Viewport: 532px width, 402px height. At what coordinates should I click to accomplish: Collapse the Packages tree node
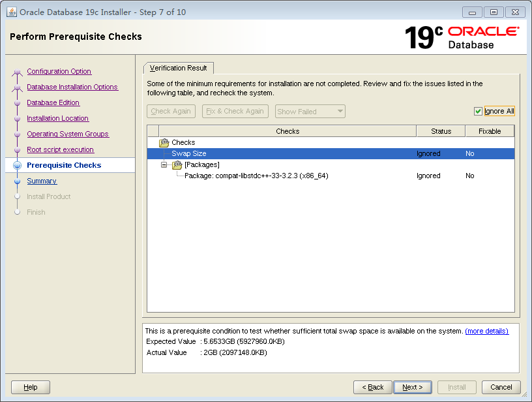[x=164, y=164]
